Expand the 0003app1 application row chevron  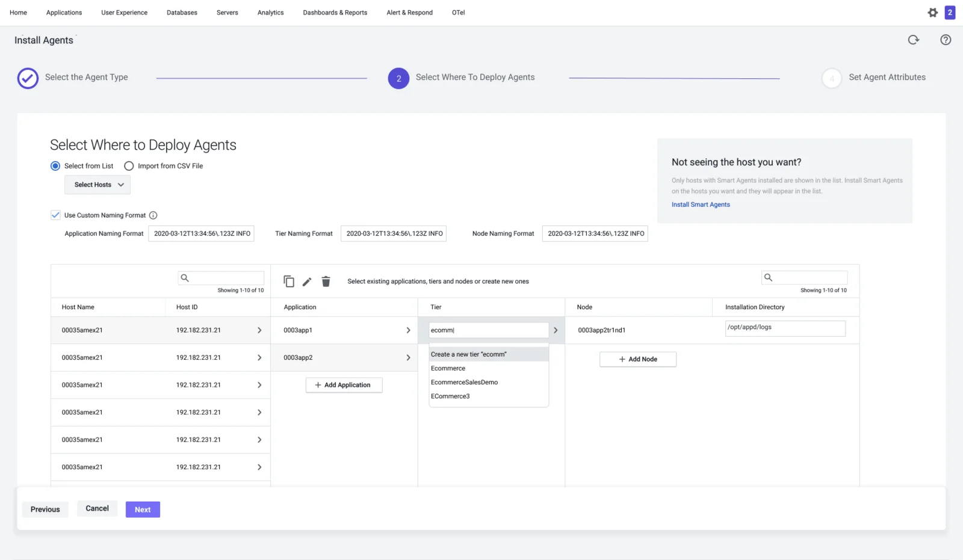(408, 330)
